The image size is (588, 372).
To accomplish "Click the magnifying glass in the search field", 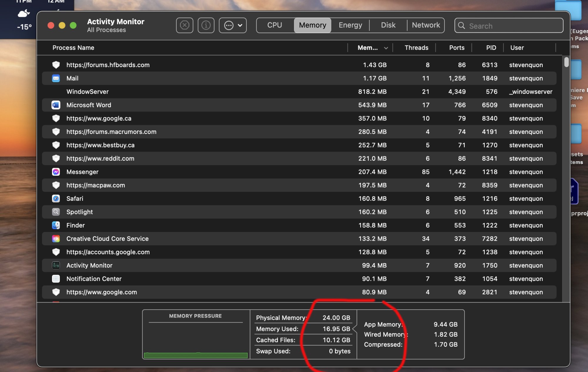I will pyautogui.click(x=462, y=26).
